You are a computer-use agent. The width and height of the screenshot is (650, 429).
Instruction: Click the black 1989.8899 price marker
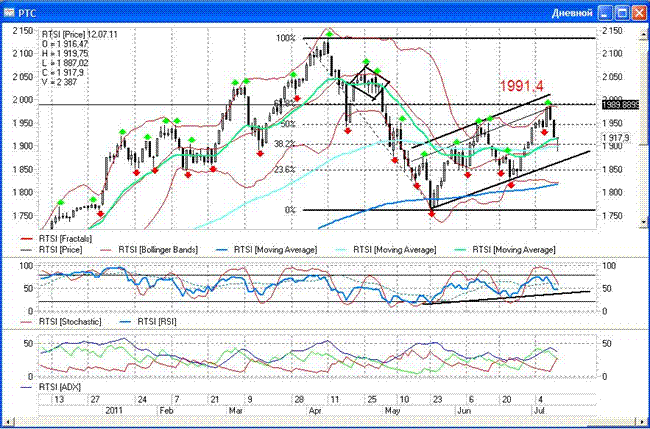coord(620,105)
